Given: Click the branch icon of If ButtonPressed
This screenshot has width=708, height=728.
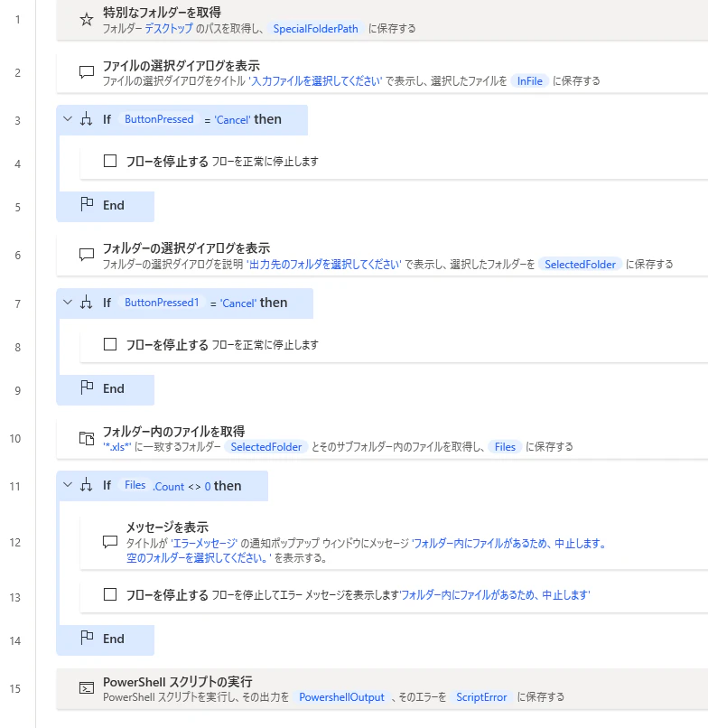Looking at the screenshot, I should pyautogui.click(x=87, y=119).
